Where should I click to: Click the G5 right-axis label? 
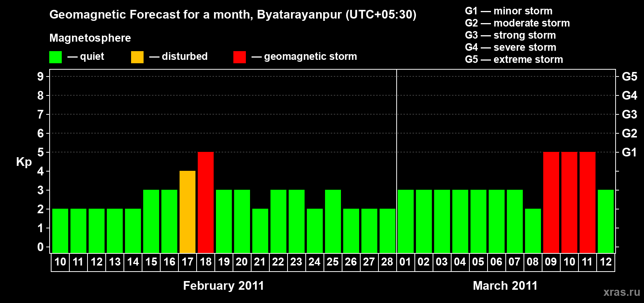point(630,77)
